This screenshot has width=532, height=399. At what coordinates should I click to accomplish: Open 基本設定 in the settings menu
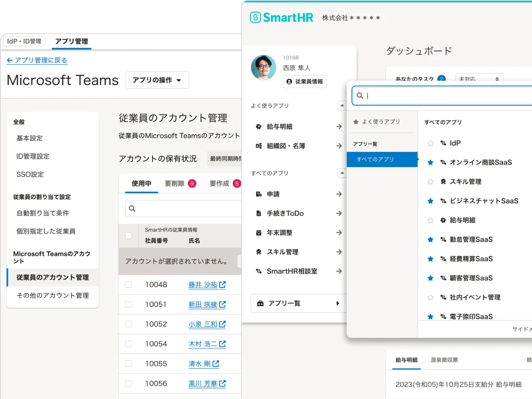(x=30, y=138)
